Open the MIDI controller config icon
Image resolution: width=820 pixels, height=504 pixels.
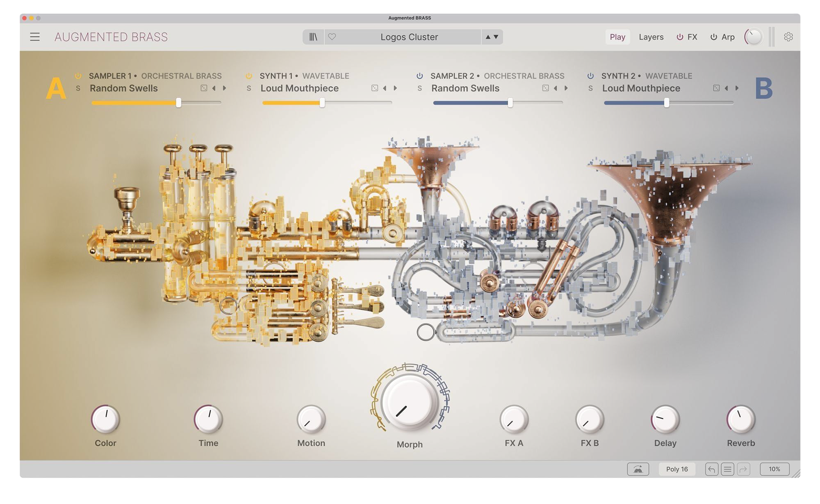[638, 469]
